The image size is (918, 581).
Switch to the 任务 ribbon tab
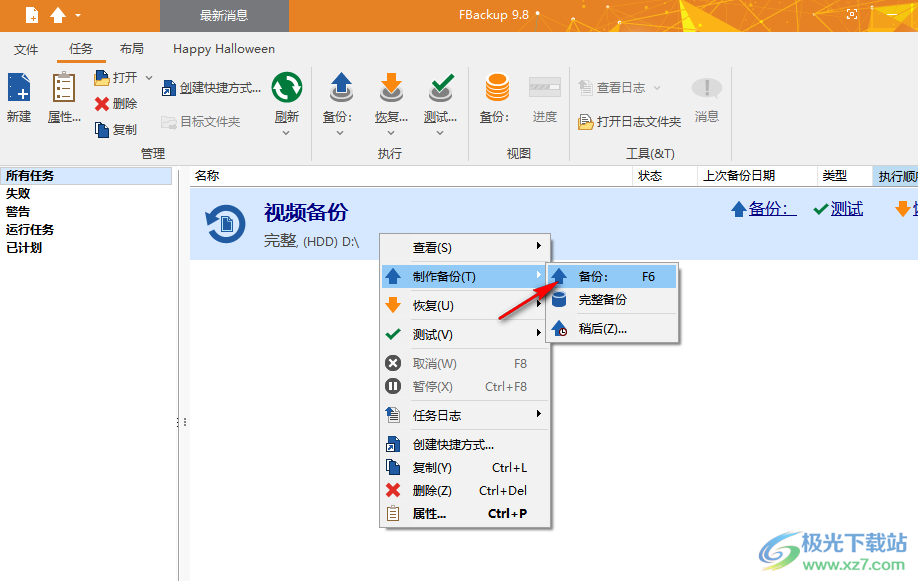[81, 49]
